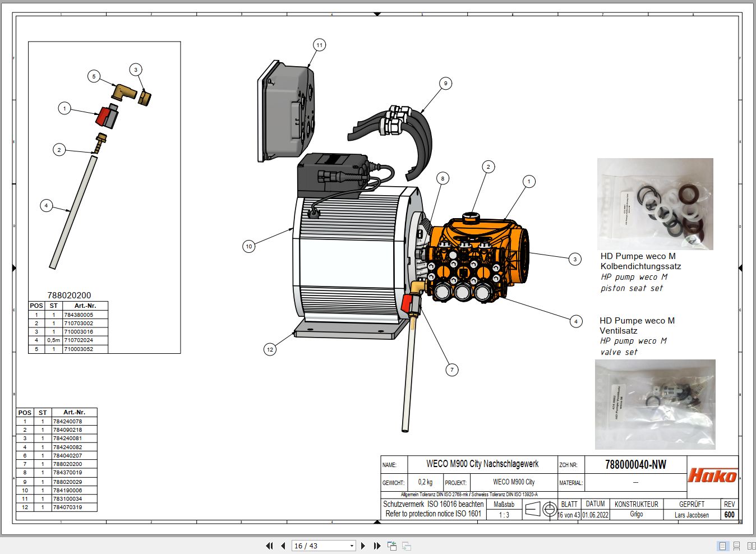
Task: Go to the first page
Action: coord(269,546)
